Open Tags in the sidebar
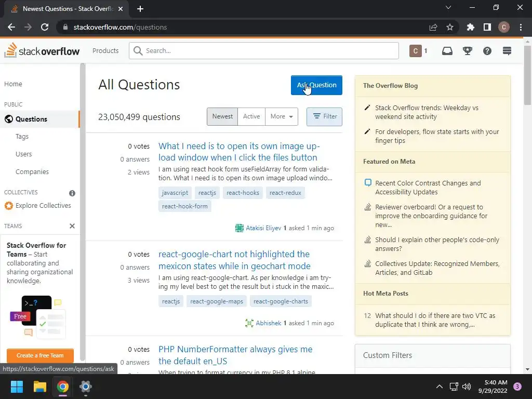 [22, 137]
